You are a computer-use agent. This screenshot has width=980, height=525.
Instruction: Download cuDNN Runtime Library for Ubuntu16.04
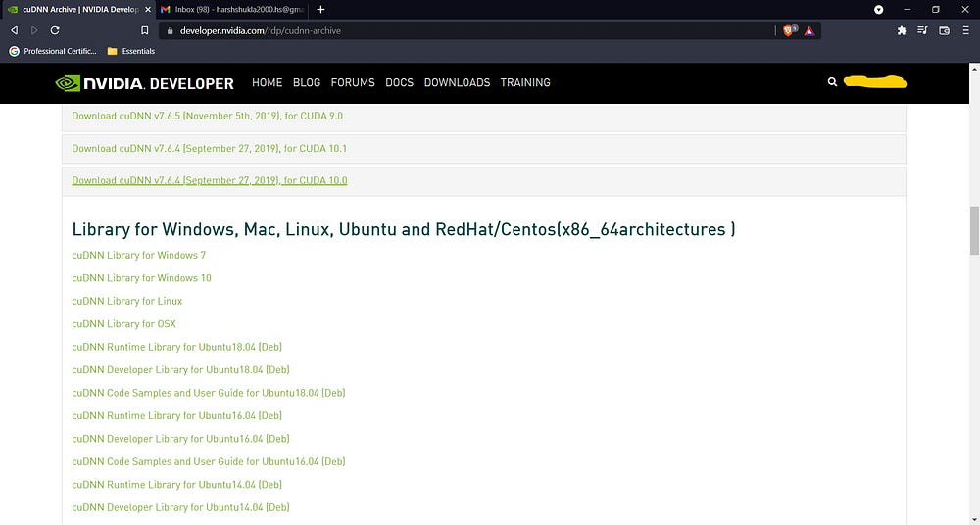[x=176, y=415]
